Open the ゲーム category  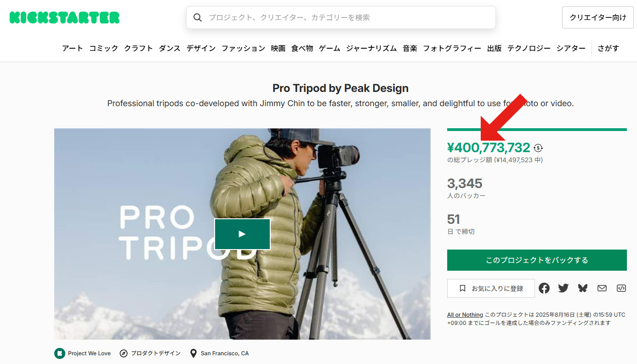330,48
